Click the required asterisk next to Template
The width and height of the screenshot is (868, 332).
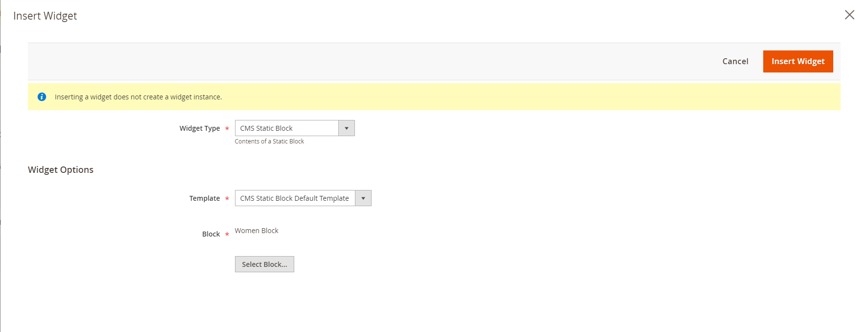tap(227, 199)
